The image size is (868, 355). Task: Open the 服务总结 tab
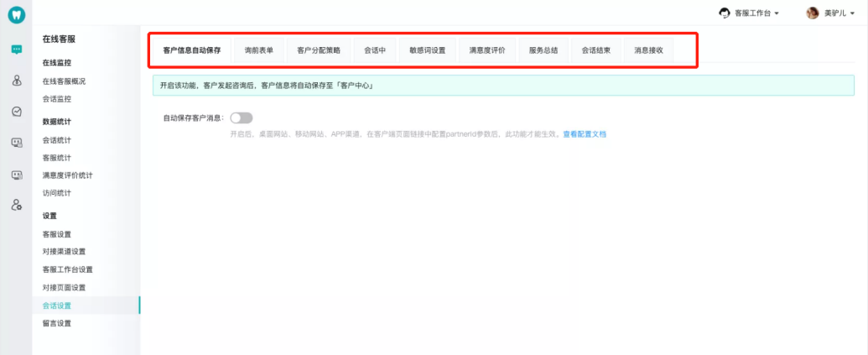click(x=543, y=50)
